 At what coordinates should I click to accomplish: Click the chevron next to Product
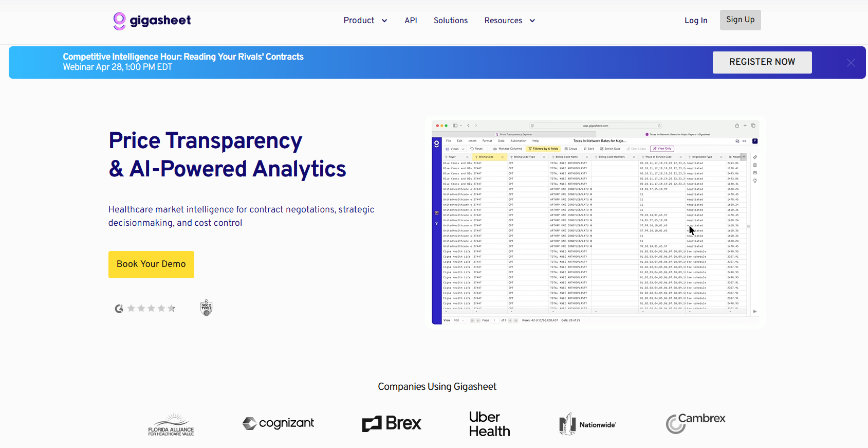384,21
